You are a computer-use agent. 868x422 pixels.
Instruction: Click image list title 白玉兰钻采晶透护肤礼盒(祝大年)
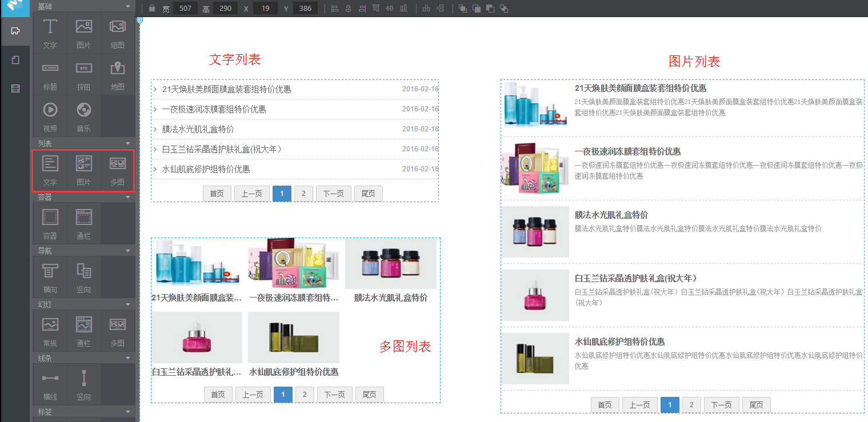[636, 278]
